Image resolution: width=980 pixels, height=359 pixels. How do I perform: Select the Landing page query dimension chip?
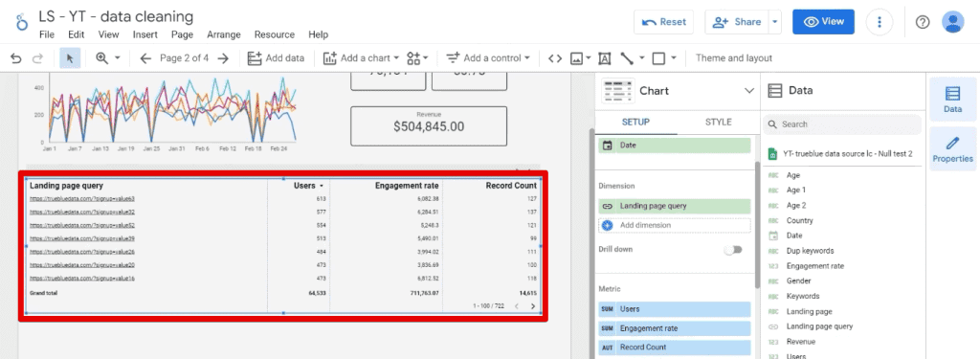675,206
